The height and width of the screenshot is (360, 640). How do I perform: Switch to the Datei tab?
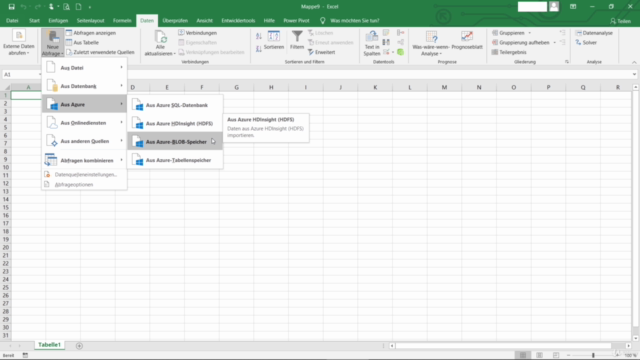[12, 20]
